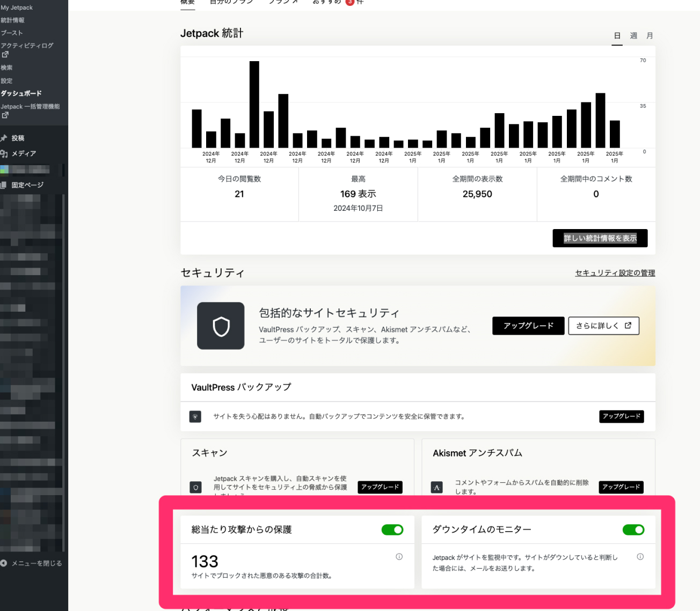Open the 投稿 pin icon in sidebar
This screenshot has width=700, height=611.
coord(4,138)
